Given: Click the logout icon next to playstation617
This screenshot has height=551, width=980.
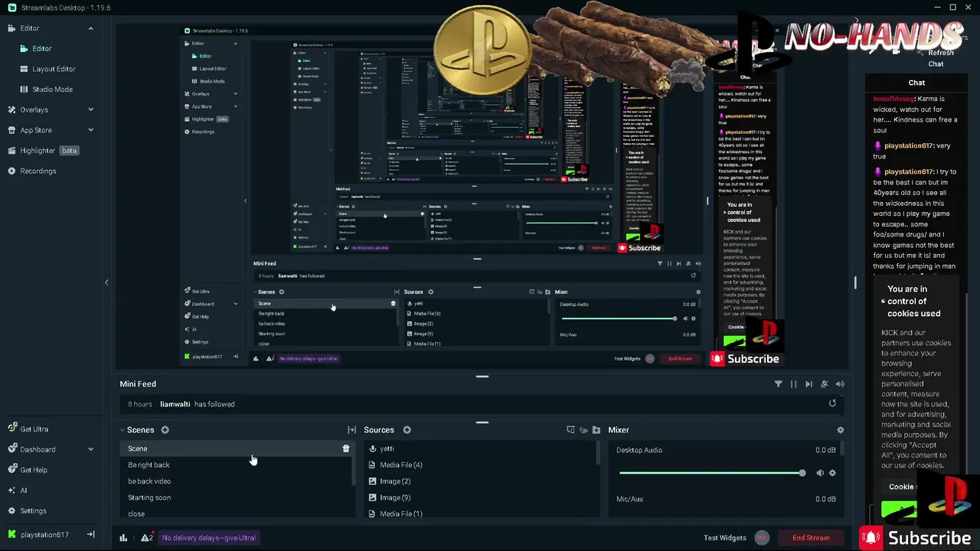Looking at the screenshot, I should (x=90, y=534).
